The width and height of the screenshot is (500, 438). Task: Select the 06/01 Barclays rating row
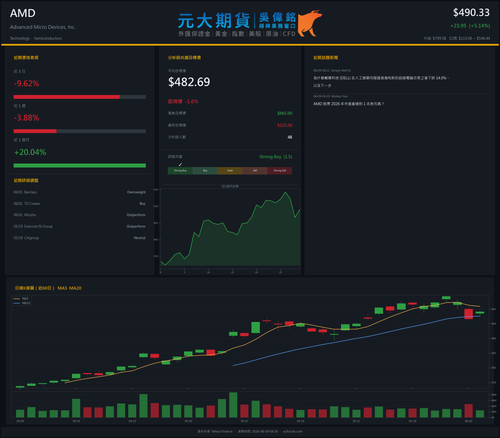[80, 192]
